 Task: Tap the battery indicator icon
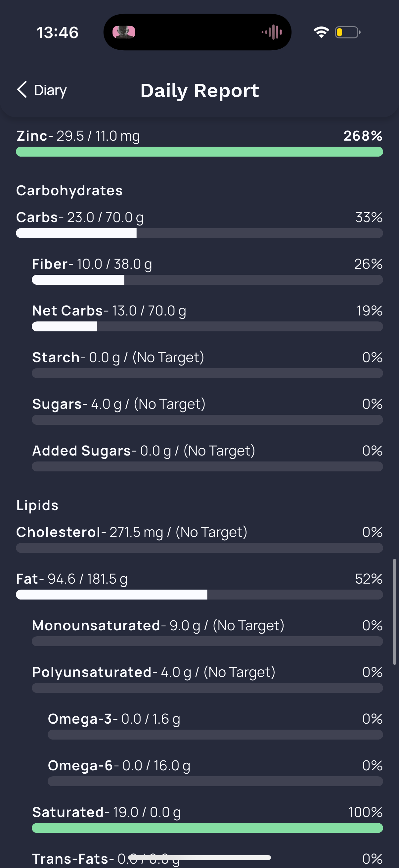point(347,32)
